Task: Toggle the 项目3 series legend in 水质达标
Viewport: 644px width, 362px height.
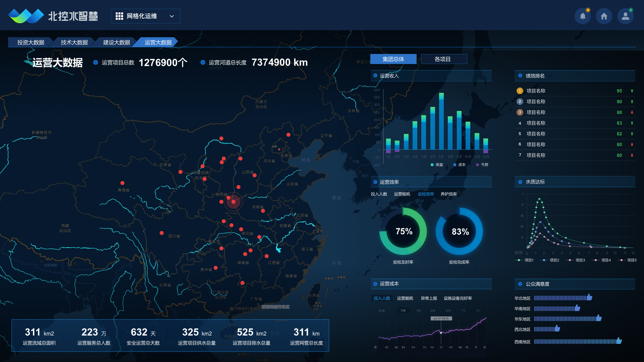Action: pyautogui.click(x=576, y=260)
